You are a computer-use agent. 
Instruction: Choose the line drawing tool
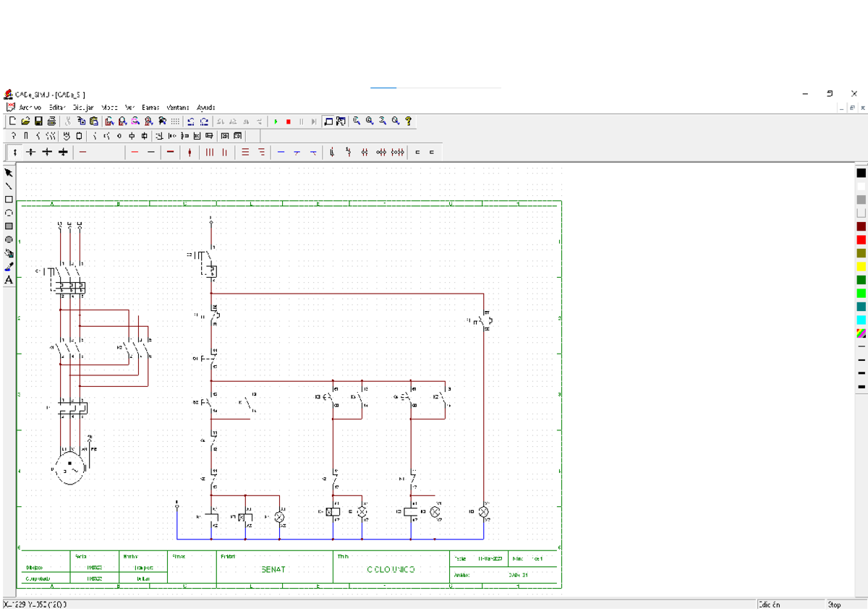9,186
